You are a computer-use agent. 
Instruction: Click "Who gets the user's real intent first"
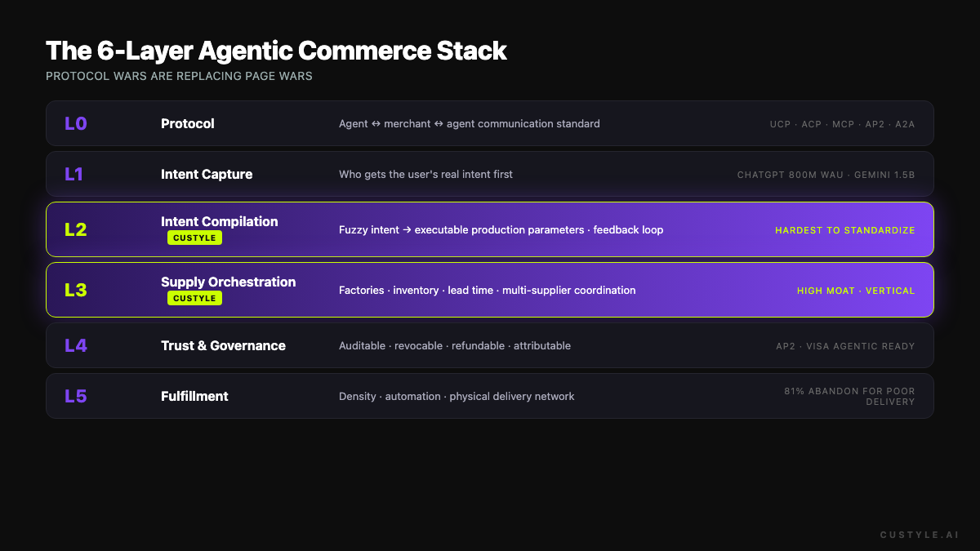[x=425, y=175]
